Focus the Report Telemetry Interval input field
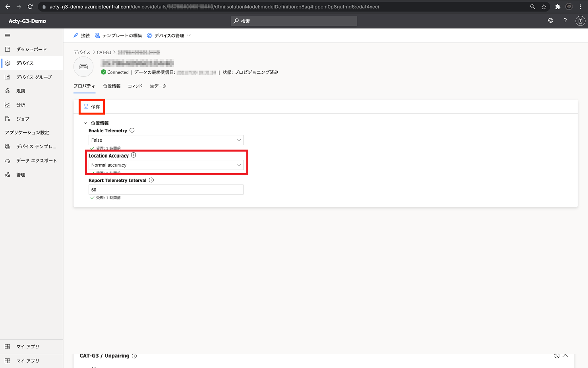The height and width of the screenshot is (368, 588). [166, 190]
